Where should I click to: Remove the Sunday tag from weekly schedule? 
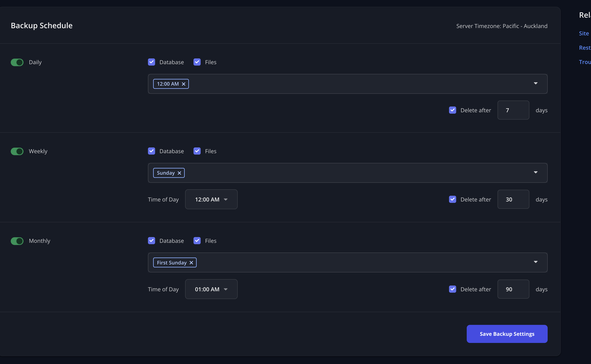coord(179,173)
